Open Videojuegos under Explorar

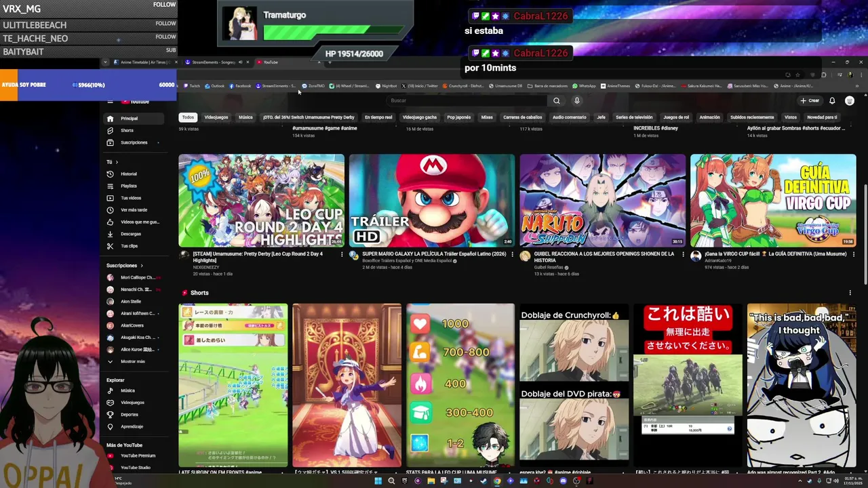[134, 403]
